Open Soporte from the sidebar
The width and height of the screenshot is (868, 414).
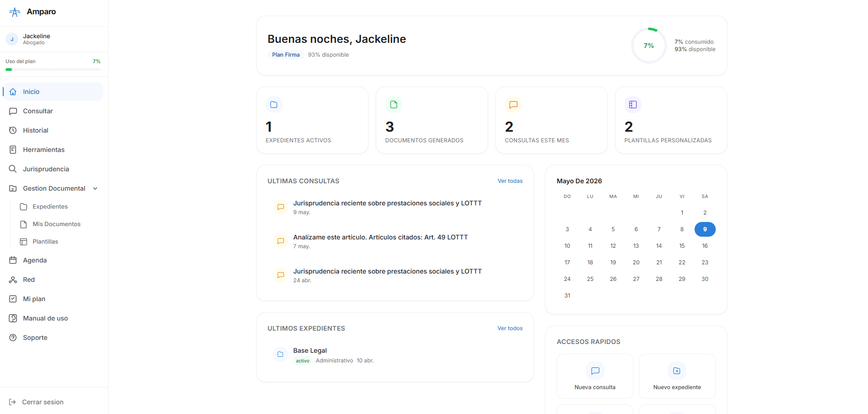[53, 338]
